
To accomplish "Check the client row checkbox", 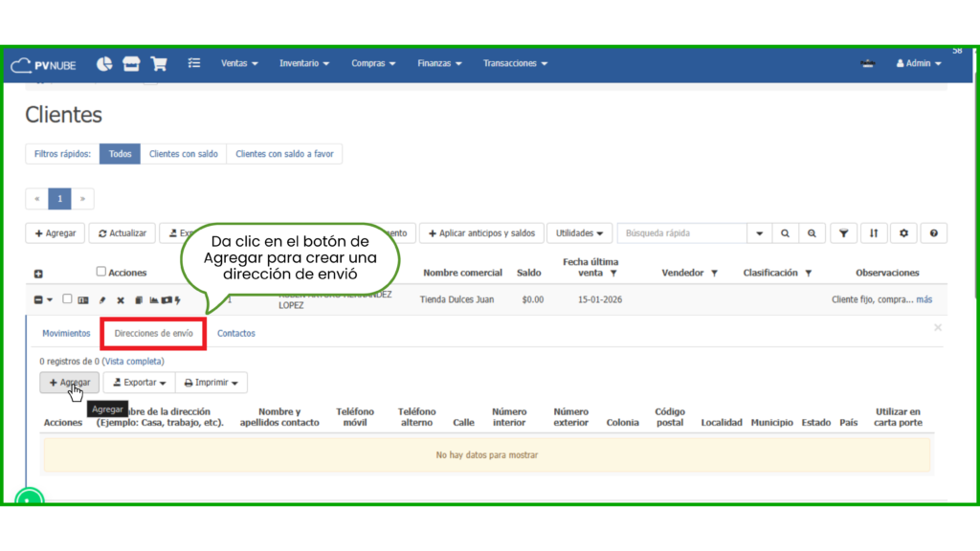I will click(x=67, y=299).
